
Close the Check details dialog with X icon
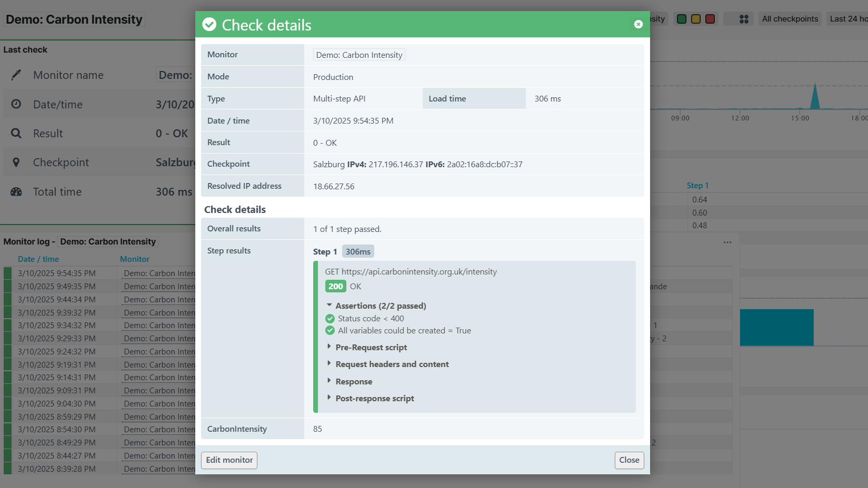(638, 24)
